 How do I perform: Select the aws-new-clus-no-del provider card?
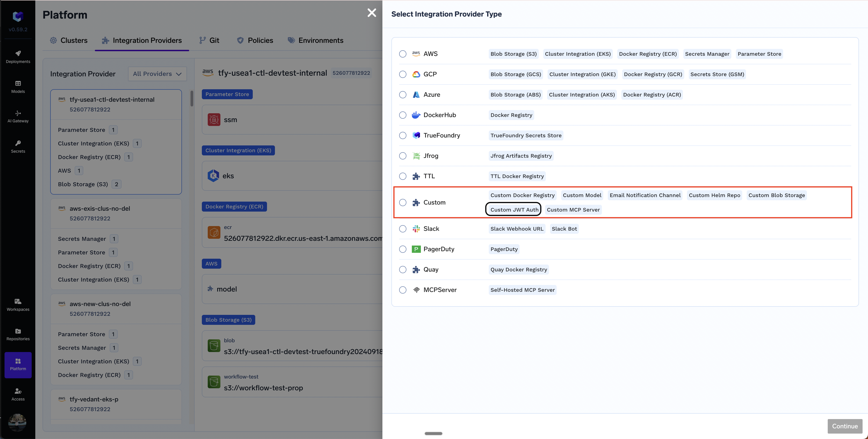[x=116, y=339]
